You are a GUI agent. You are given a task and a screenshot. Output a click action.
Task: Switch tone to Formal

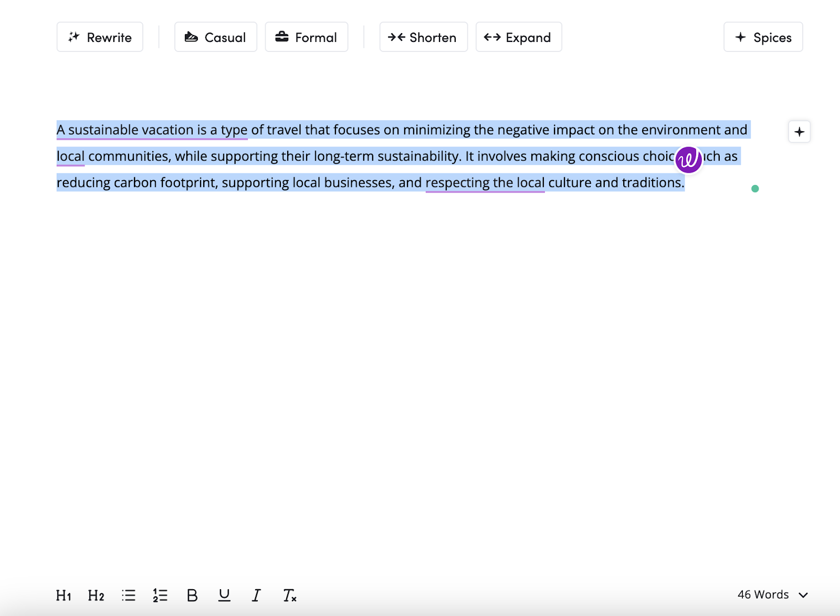pyautogui.click(x=306, y=37)
